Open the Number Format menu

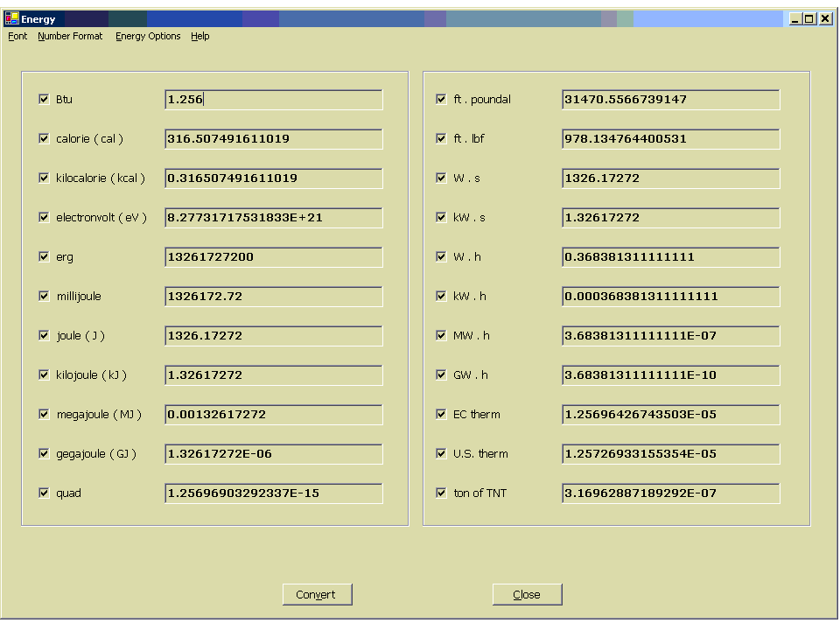[x=70, y=37]
